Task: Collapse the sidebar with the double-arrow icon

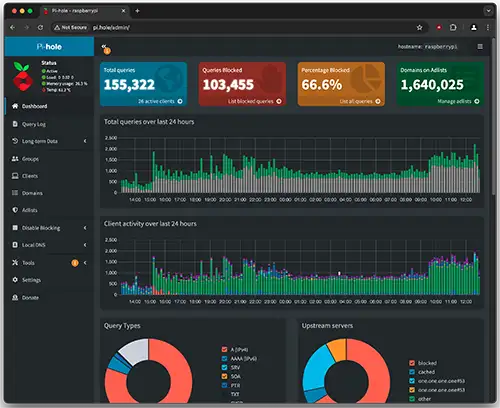Action: point(104,46)
